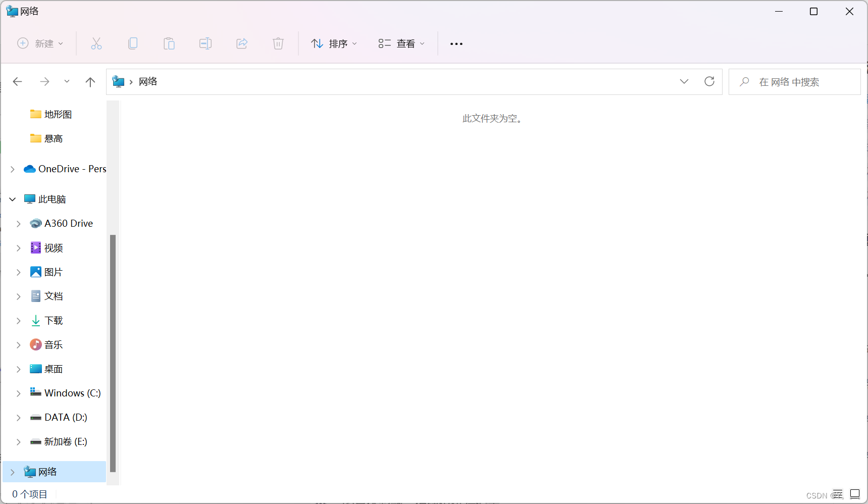Switch to large icons view in status bar
The image size is (868, 504).
(855, 494)
